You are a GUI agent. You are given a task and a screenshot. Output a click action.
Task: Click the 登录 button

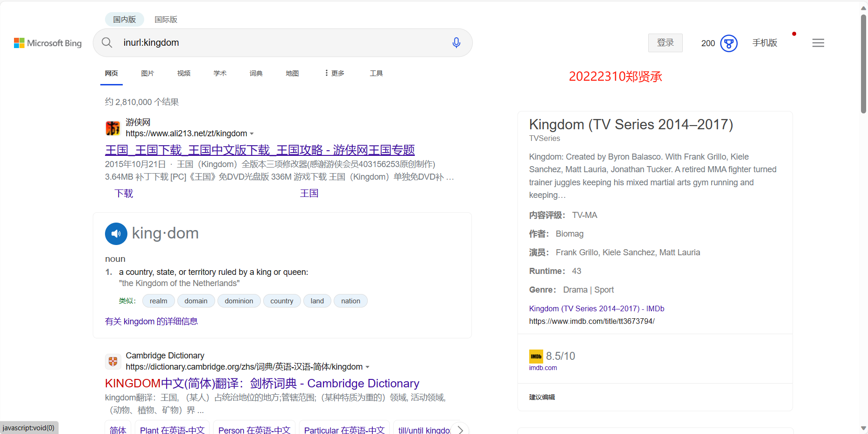(x=665, y=43)
